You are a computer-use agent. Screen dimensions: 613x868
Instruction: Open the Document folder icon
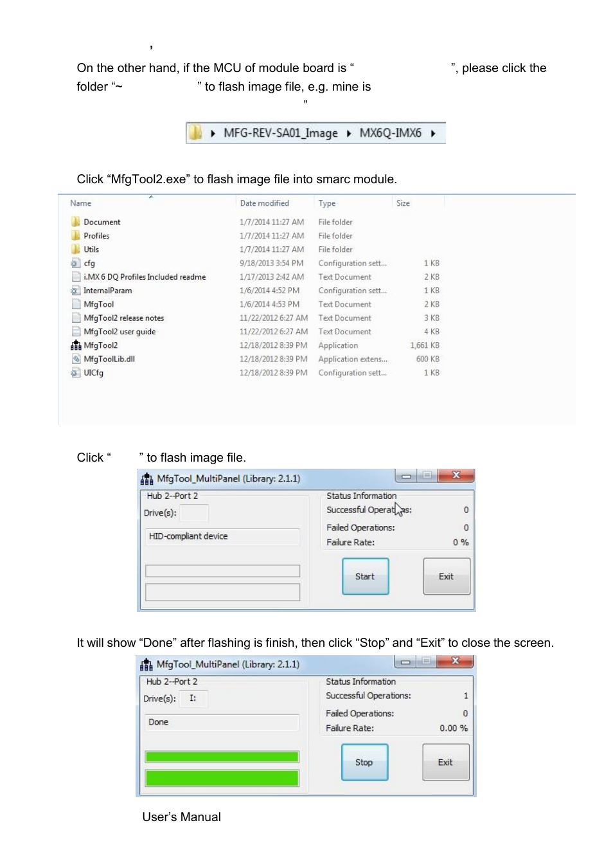76,222
